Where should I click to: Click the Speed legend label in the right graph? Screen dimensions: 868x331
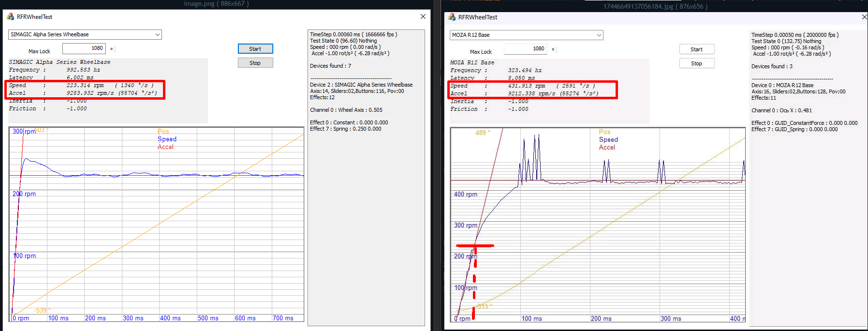609,139
